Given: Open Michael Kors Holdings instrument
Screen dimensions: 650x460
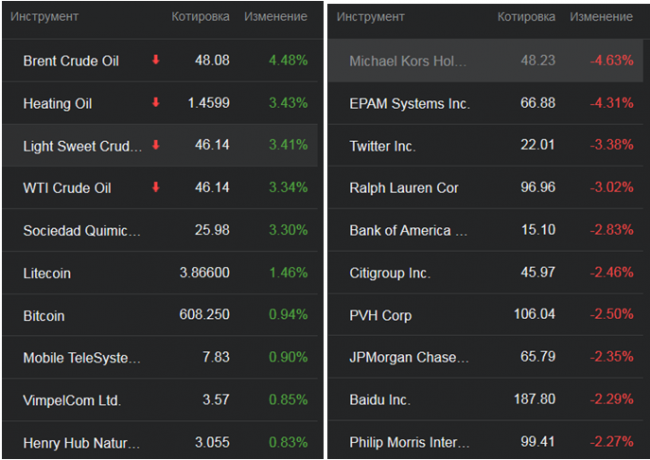Looking at the screenshot, I should pyautogui.click(x=408, y=61).
